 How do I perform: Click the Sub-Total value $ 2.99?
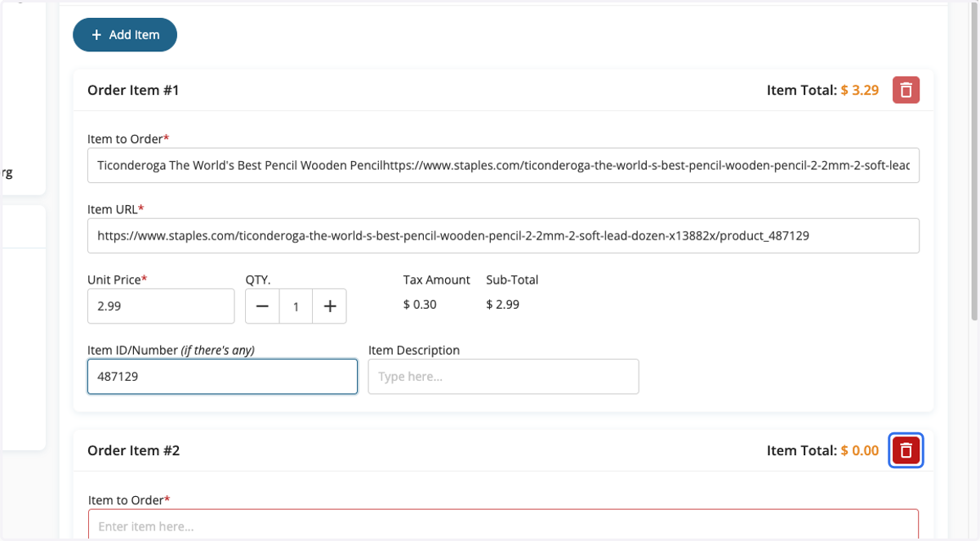point(502,305)
